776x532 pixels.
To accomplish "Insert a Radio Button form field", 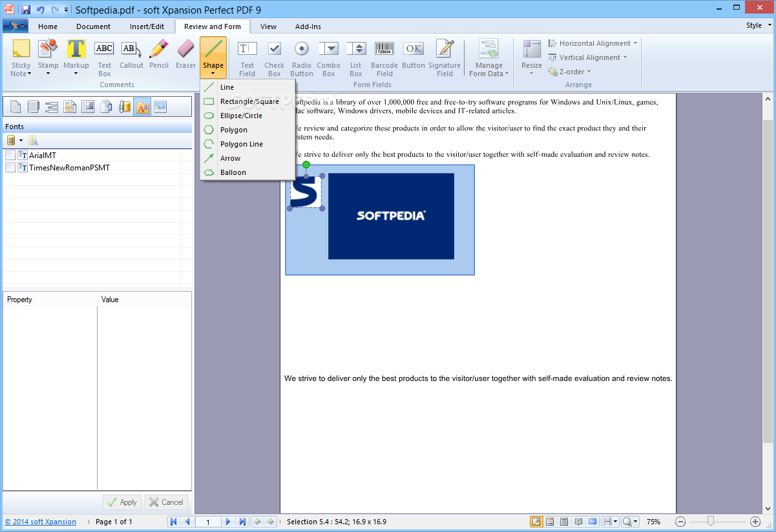I will [x=301, y=57].
